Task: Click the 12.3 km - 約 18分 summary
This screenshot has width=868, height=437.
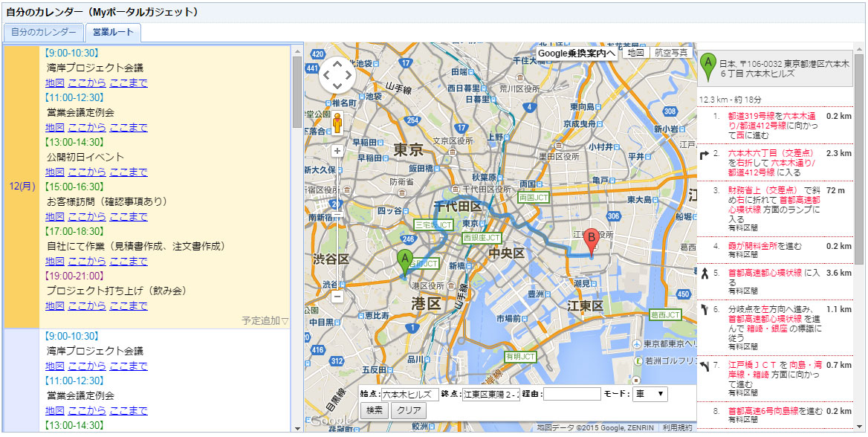Action: coord(731,100)
